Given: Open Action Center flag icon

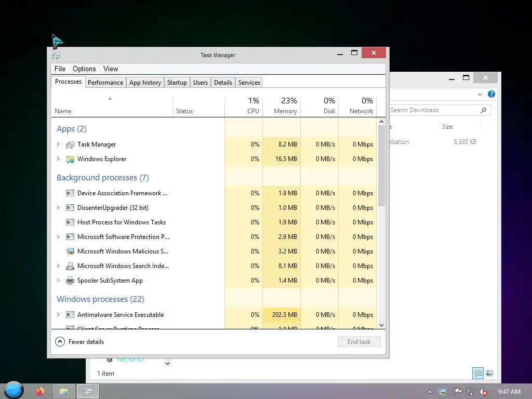Looking at the screenshot, I should point(458,392).
